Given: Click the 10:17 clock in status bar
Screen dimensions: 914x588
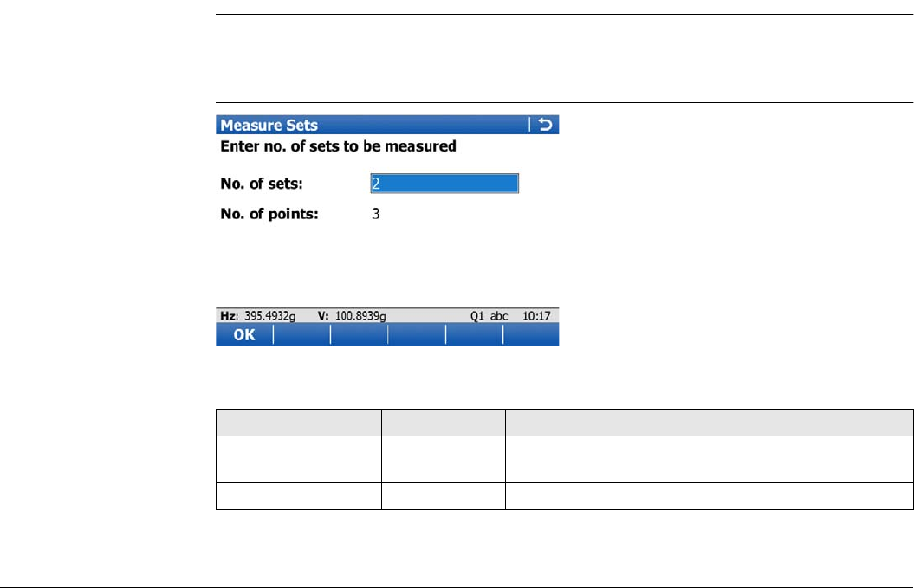Looking at the screenshot, I should click(x=536, y=316).
